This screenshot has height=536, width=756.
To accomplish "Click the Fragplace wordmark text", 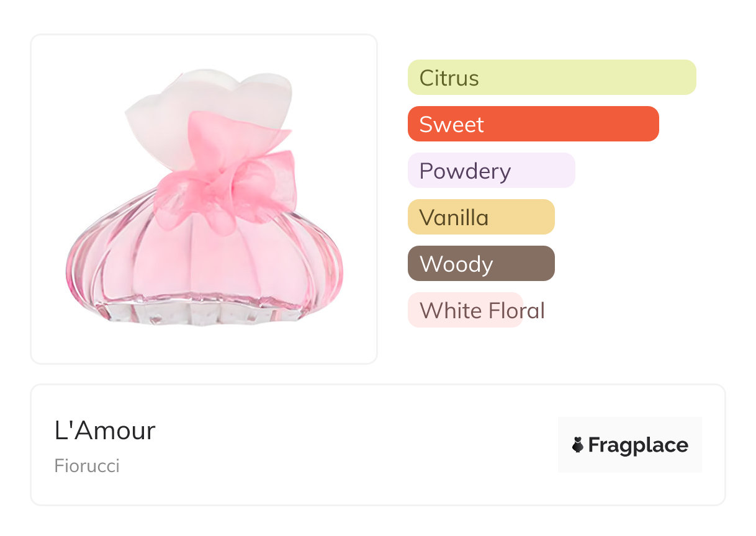I will click(638, 445).
